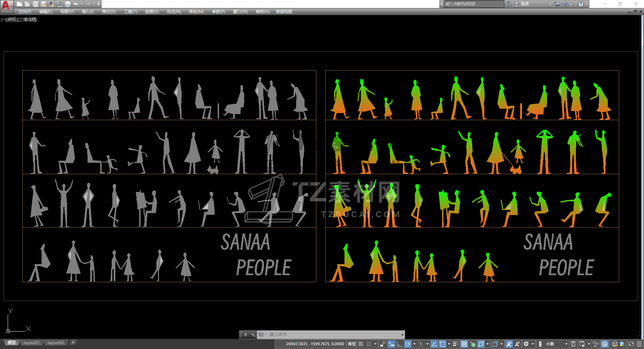This screenshot has height=349, width=644.
Task: Open the 绘图(D) menu
Action: click(x=152, y=12)
